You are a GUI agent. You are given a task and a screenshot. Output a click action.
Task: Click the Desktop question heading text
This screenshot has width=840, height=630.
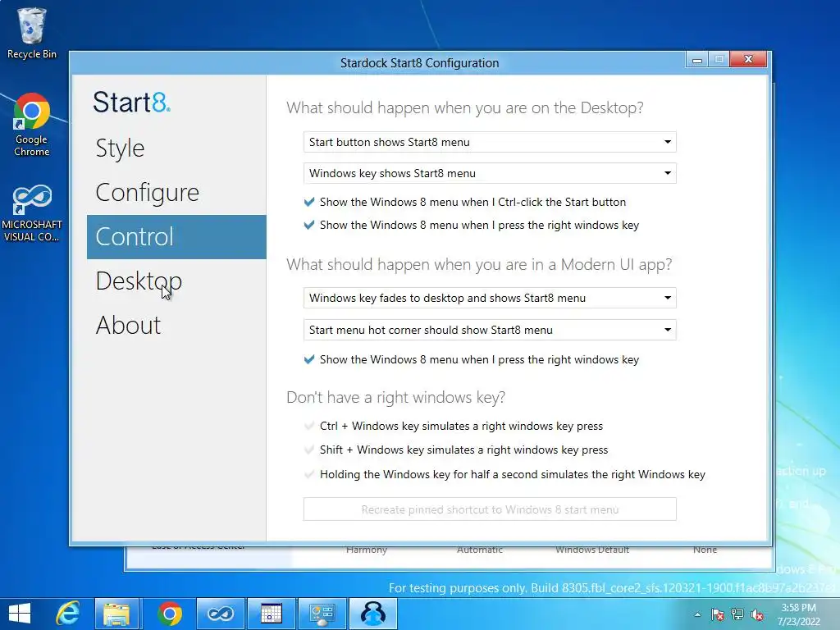pyautogui.click(x=464, y=107)
